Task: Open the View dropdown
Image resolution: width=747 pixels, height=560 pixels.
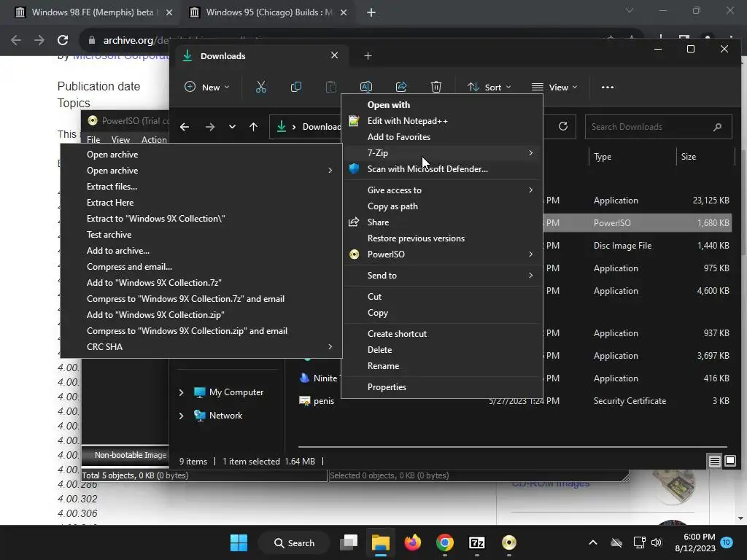Action: (x=554, y=87)
